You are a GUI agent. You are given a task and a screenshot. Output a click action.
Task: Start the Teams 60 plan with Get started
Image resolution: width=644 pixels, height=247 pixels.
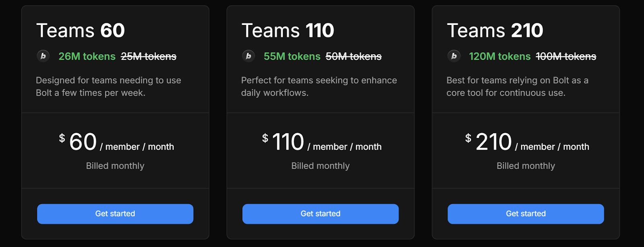click(x=115, y=214)
